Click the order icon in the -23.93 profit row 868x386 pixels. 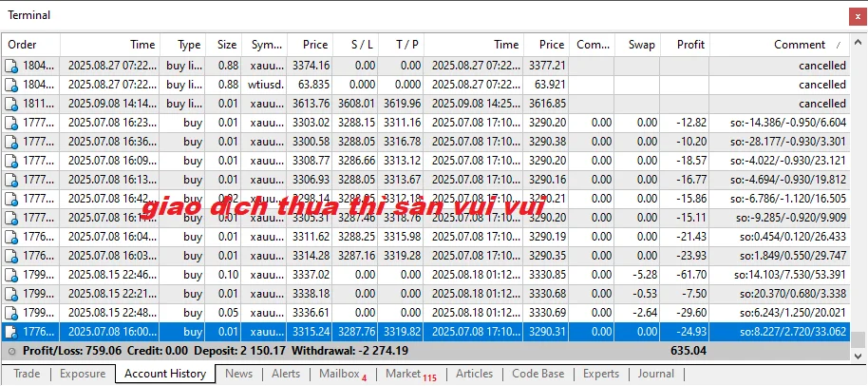(11, 257)
